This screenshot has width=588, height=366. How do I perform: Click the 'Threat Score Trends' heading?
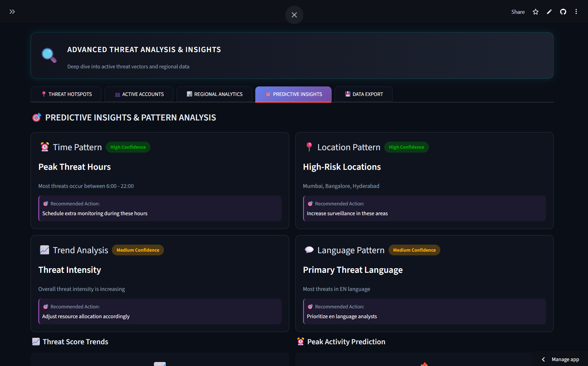point(75,342)
